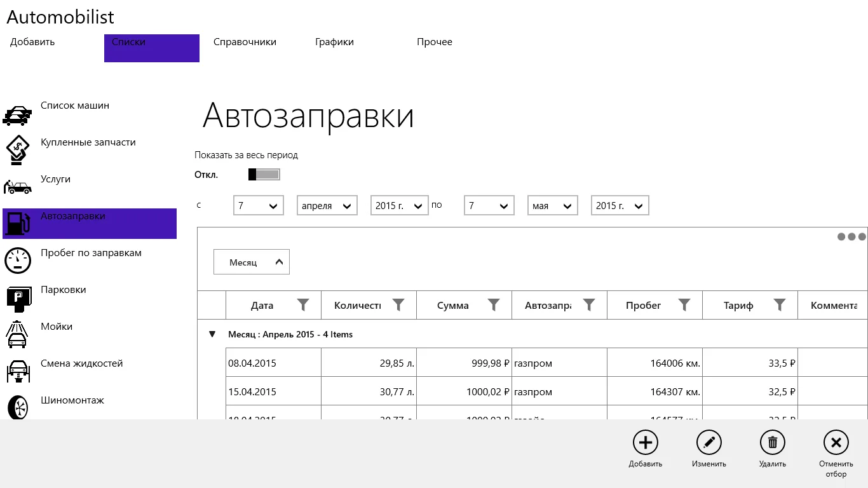Screen dimensions: 868x488
Task: Select the 15.04.2015 date cell
Action: 274,391
